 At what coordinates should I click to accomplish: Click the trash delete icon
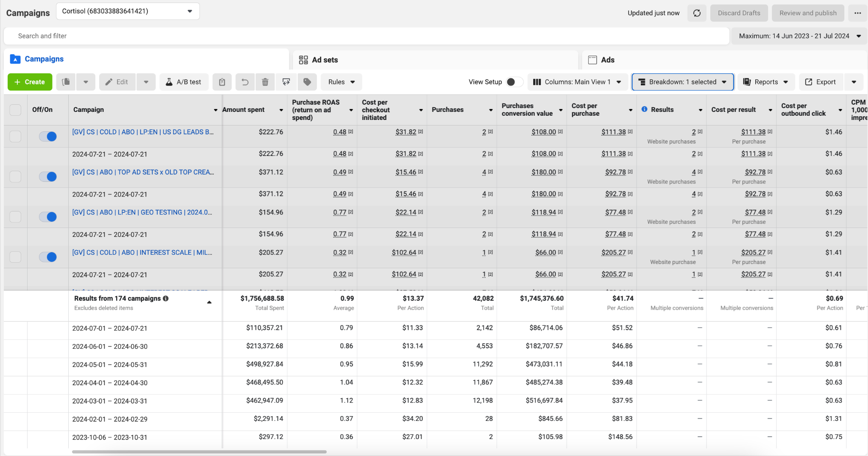click(265, 82)
